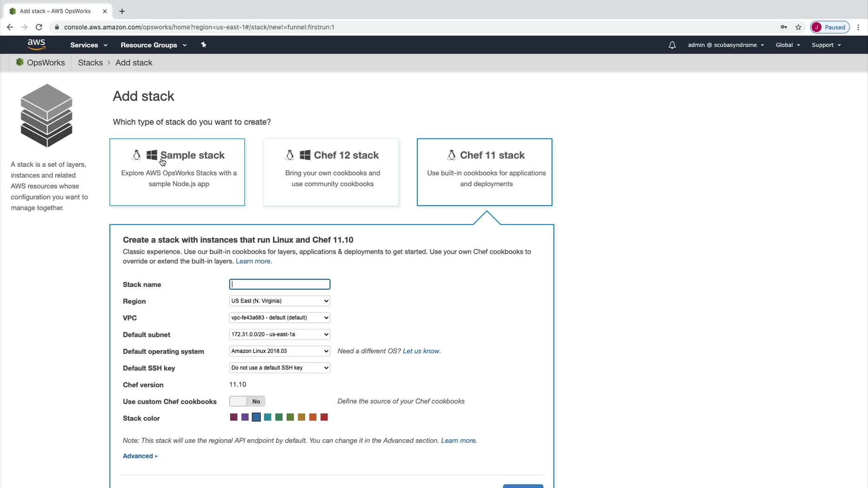Choose the Chef 12 stack type
The width and height of the screenshot is (868, 488).
click(331, 171)
